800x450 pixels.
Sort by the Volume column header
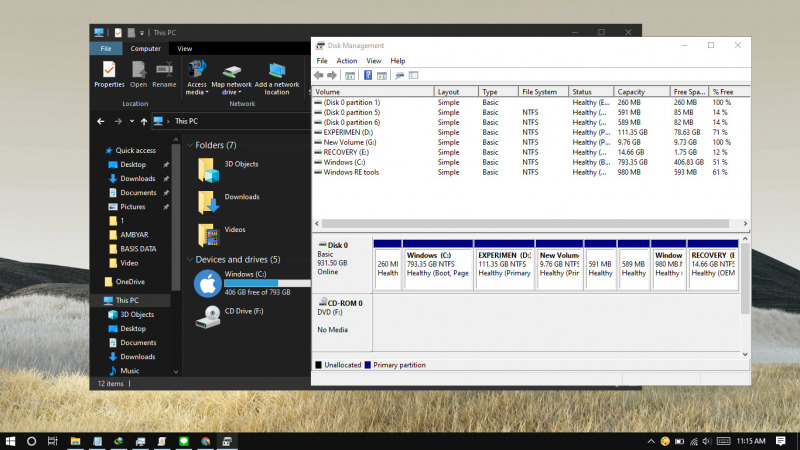click(x=373, y=92)
